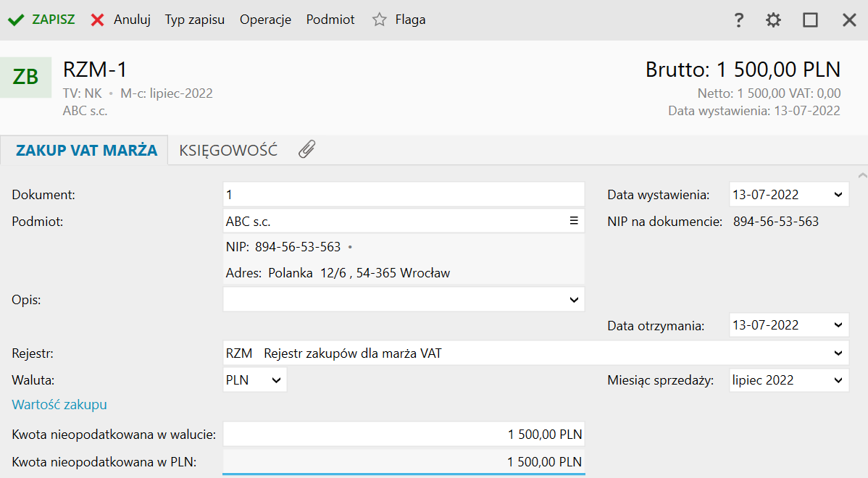Image resolution: width=868 pixels, height=478 pixels.
Task: Click the Wartość zakupu link
Action: 59,404
